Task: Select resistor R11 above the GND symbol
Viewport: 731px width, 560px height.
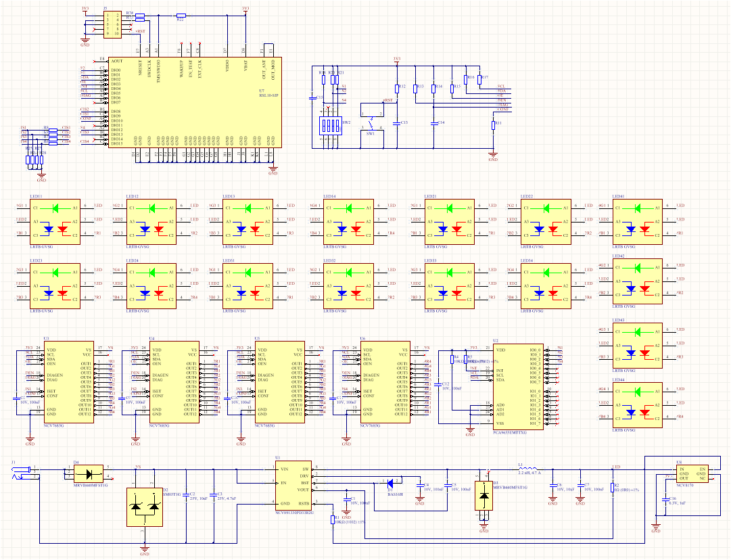Action: (x=493, y=125)
